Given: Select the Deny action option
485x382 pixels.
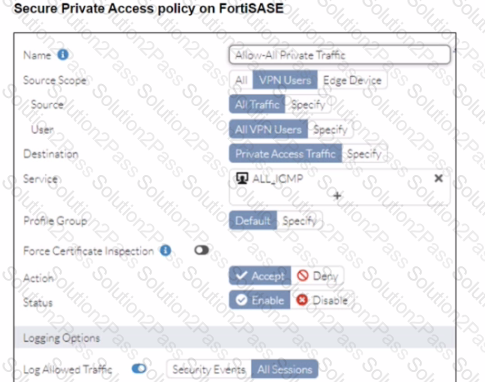Looking at the screenshot, I should click(317, 276).
